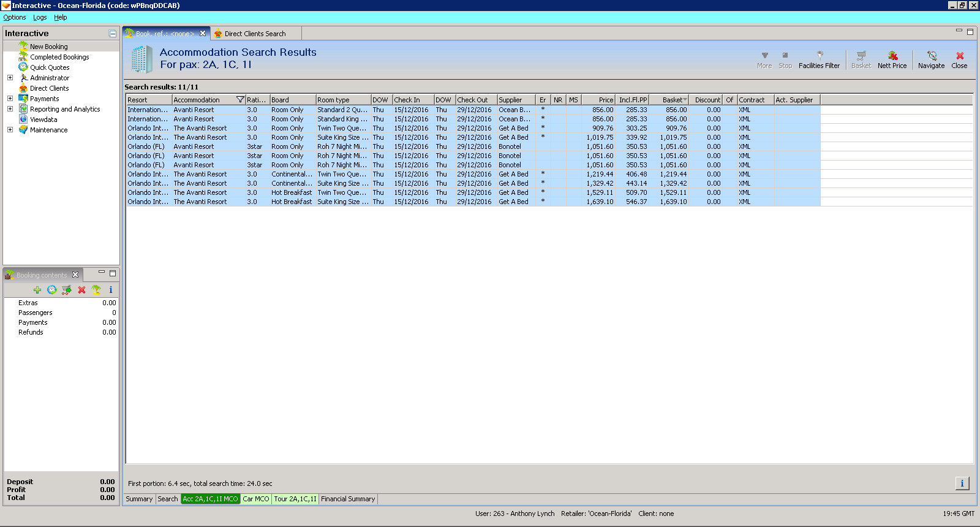This screenshot has width=980, height=527.
Task: Click the Extras row in Booking contents
Action: pyautogui.click(x=61, y=303)
